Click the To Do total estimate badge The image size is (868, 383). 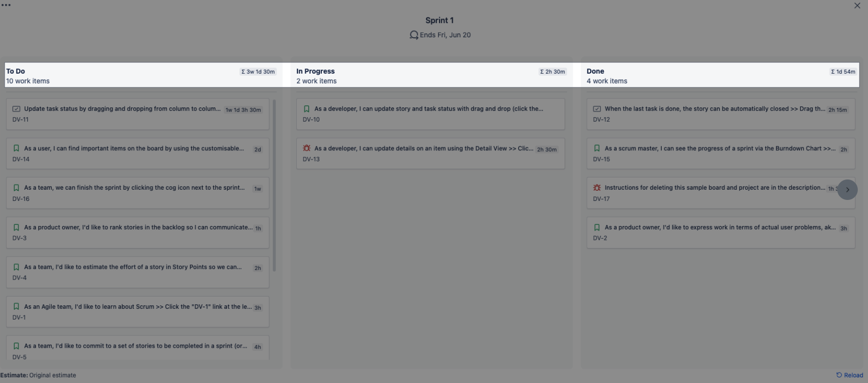coord(258,72)
